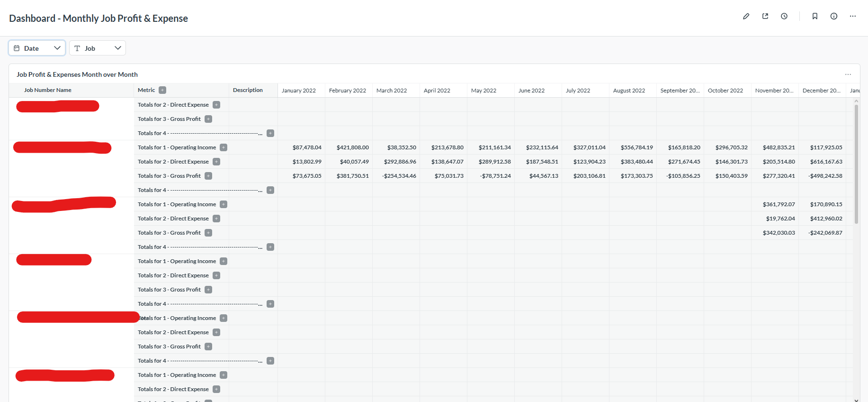Expand the Operating Income row showing $361,792.07
This screenshot has height=402, width=868.
pyautogui.click(x=224, y=204)
